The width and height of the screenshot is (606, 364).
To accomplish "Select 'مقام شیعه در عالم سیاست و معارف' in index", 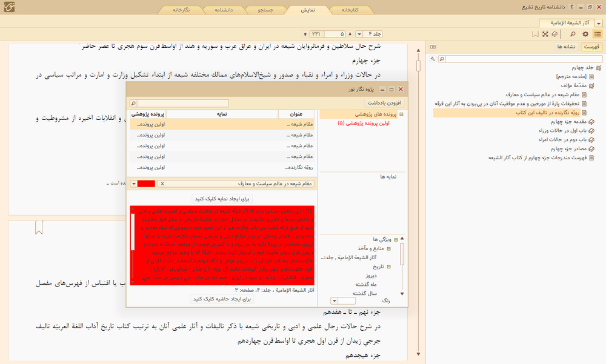I will (542, 94).
